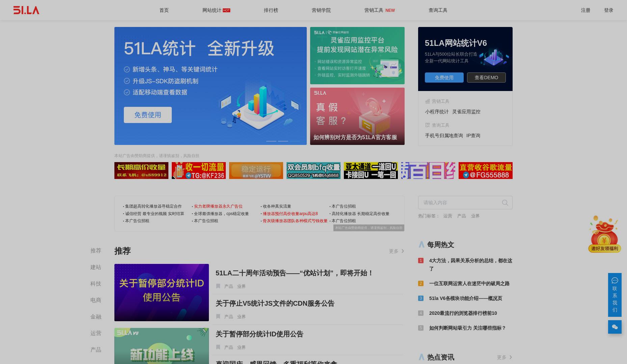Select 业界 hot tag under search box
This screenshot has width=627, height=364.
click(475, 216)
